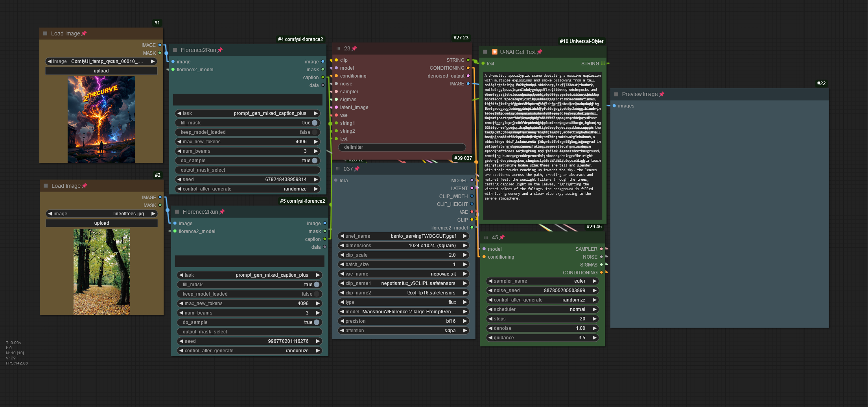
Task: Toggle fill_mask in the lower Florence2Run node
Action: tap(316, 285)
